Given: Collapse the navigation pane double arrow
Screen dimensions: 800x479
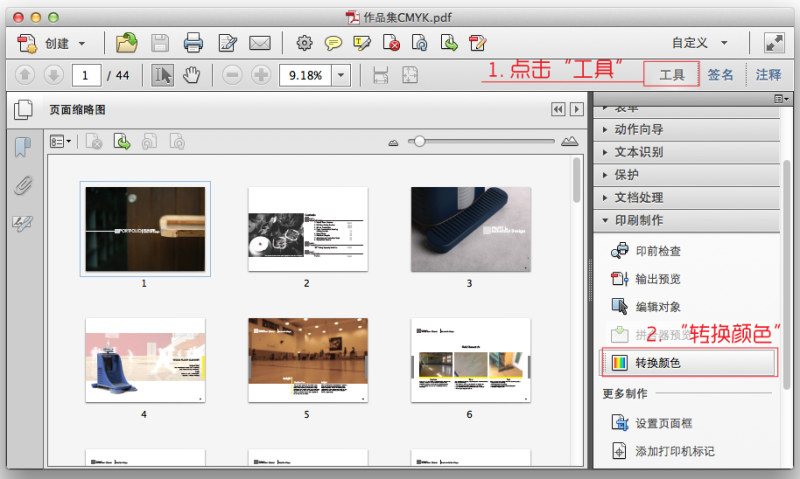Looking at the screenshot, I should click(558, 109).
